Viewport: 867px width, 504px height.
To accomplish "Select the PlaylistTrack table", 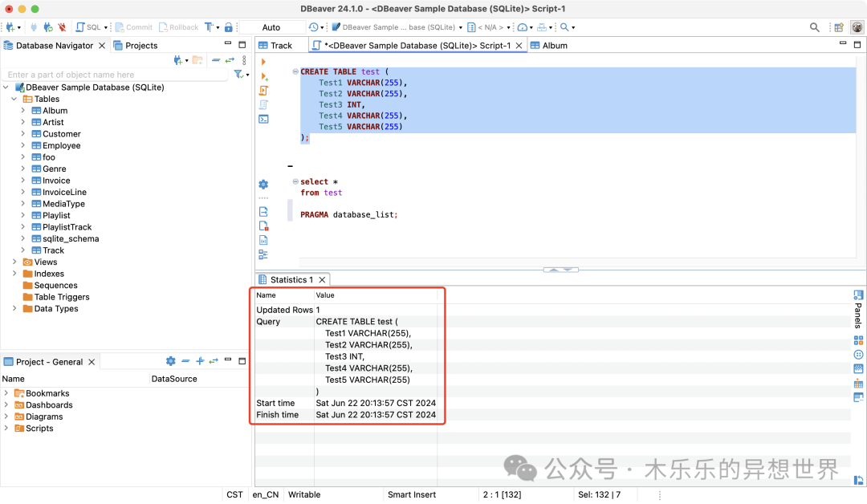I will pos(67,226).
